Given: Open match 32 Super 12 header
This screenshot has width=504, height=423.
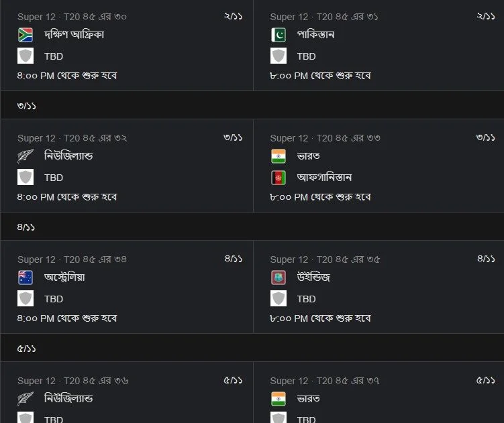Looking at the screenshot, I should tap(72, 138).
